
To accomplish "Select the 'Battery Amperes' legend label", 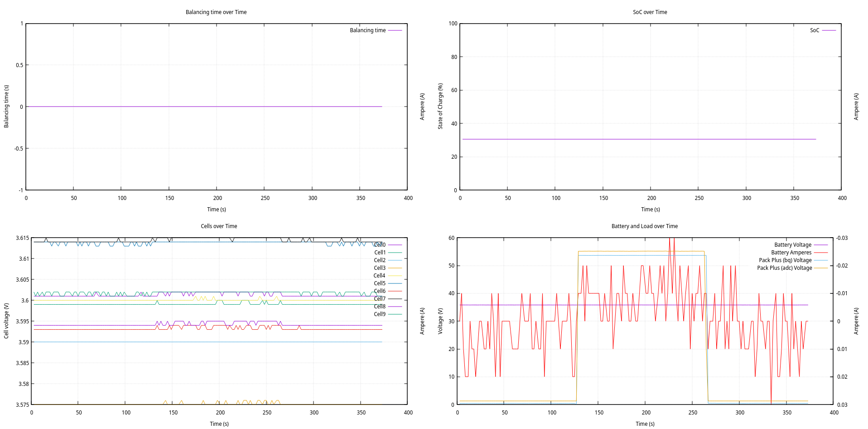I will (791, 253).
